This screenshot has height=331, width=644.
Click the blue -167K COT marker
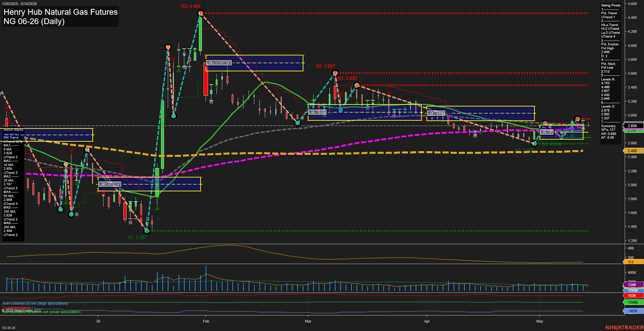(633, 311)
